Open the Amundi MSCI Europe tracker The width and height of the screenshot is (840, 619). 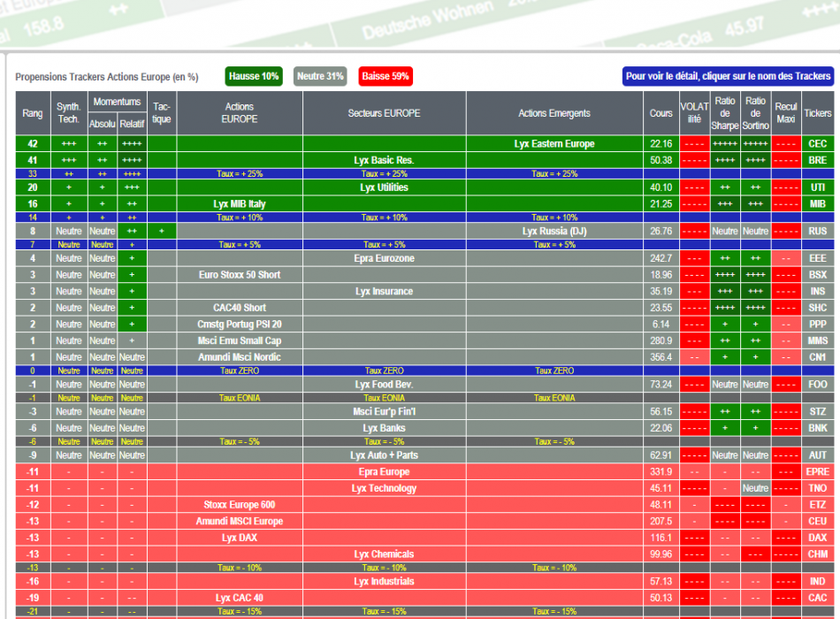239,522
